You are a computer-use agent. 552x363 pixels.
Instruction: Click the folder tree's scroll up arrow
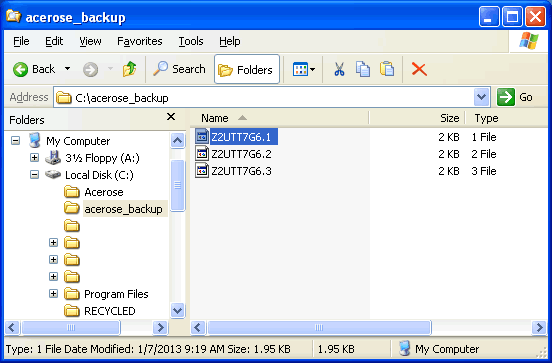pos(177,141)
